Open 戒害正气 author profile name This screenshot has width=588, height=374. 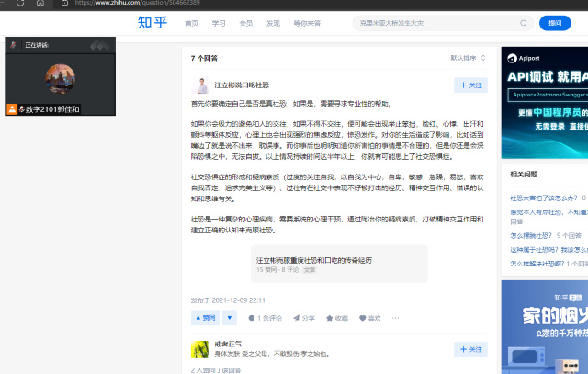(x=228, y=344)
